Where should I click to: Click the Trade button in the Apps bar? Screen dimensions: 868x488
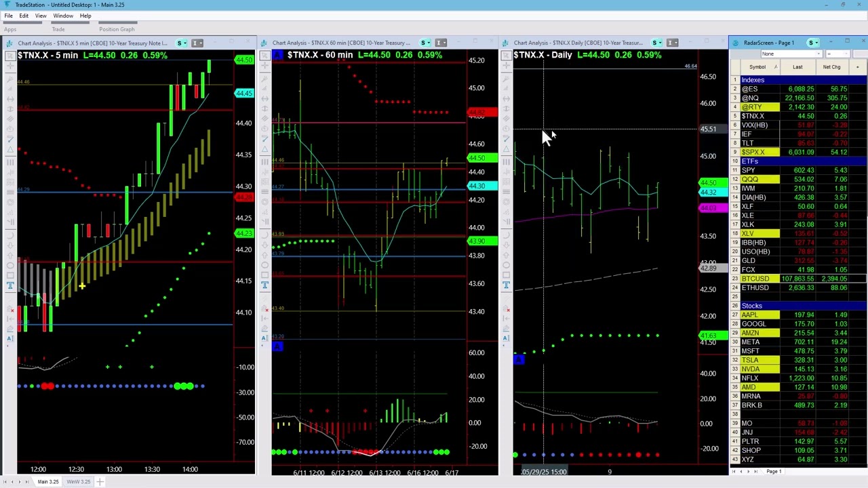58,29
